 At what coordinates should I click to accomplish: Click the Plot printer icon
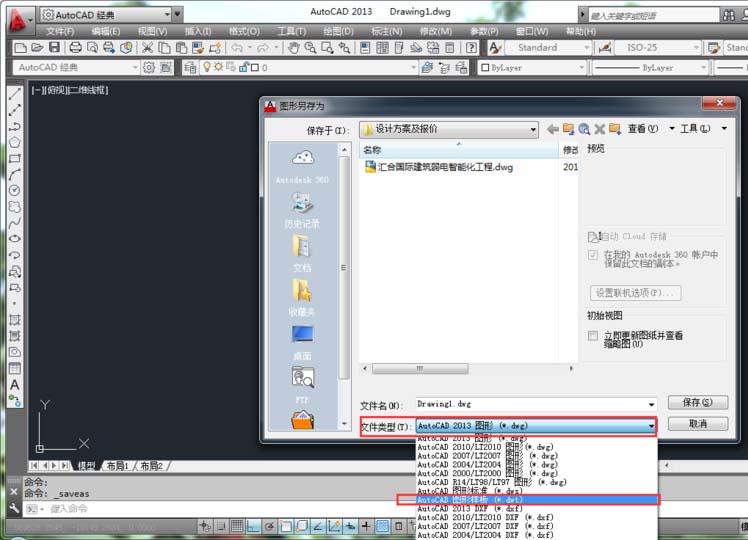(x=75, y=48)
